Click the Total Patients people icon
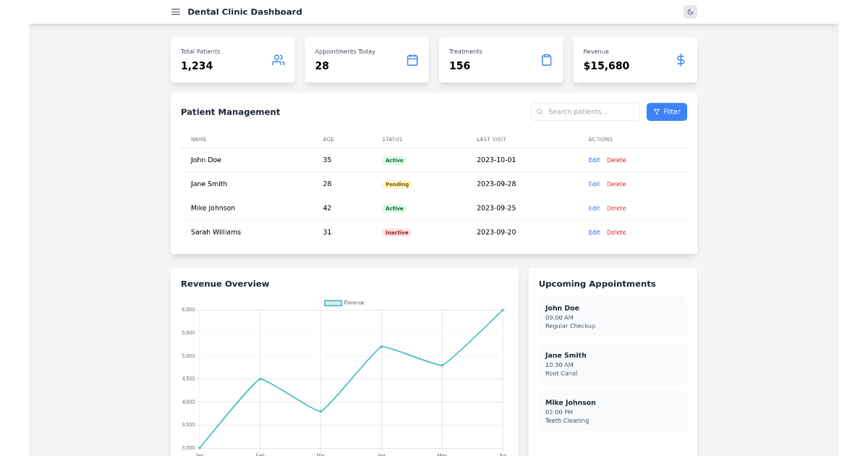The image size is (868, 456). coord(278,60)
